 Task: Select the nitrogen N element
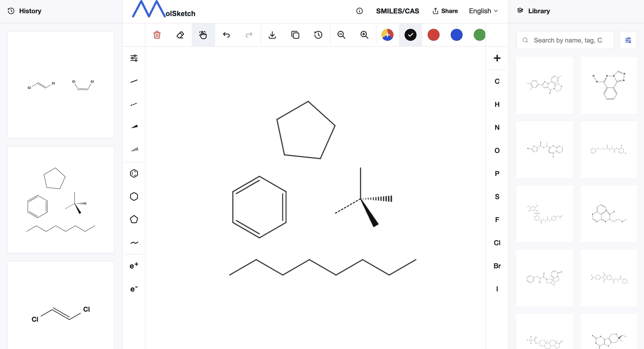coord(497,127)
